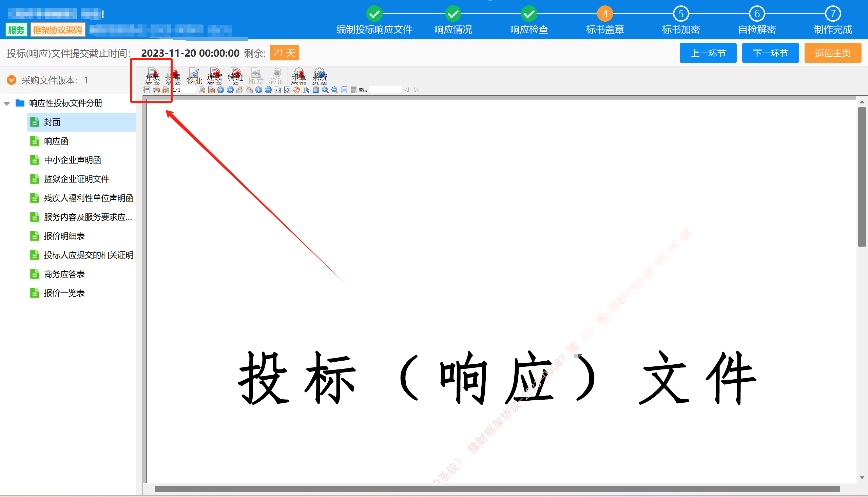Go to step 7 制作完成
Viewport: 868px width, 497px height.
point(833,20)
